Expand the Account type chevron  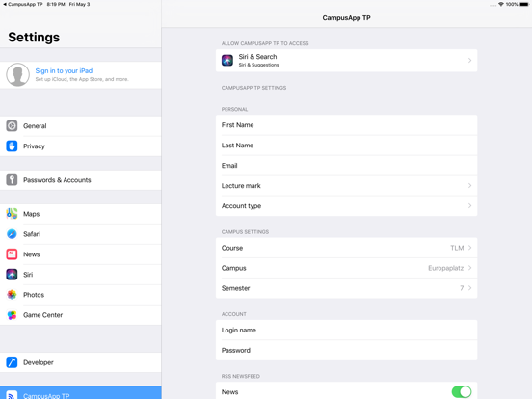tap(469, 206)
